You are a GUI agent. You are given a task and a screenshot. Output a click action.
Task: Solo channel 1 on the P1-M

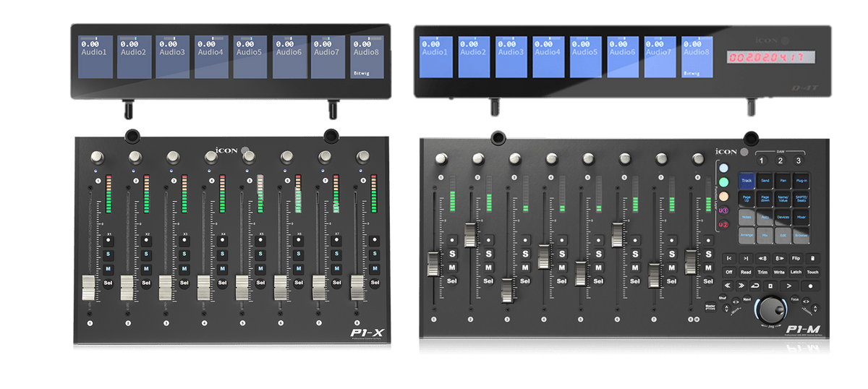coord(452,254)
